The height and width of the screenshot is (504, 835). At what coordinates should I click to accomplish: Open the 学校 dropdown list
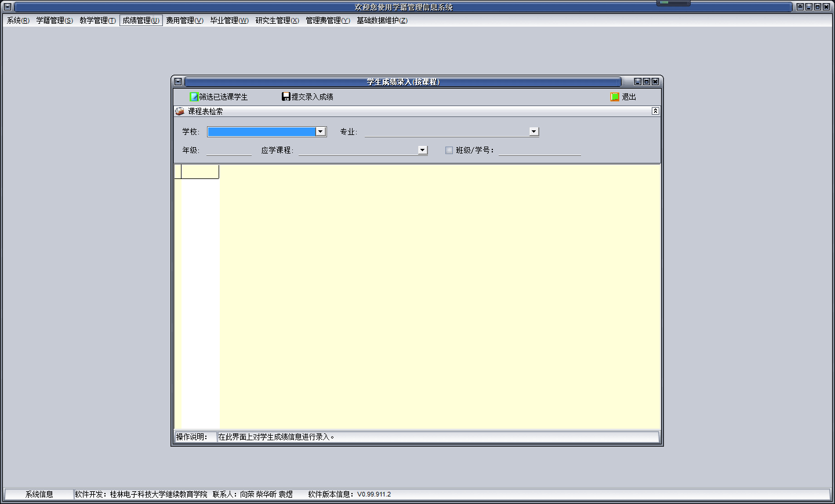320,132
